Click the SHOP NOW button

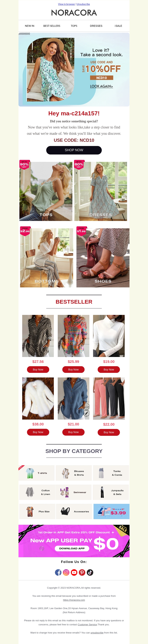tap(74, 150)
